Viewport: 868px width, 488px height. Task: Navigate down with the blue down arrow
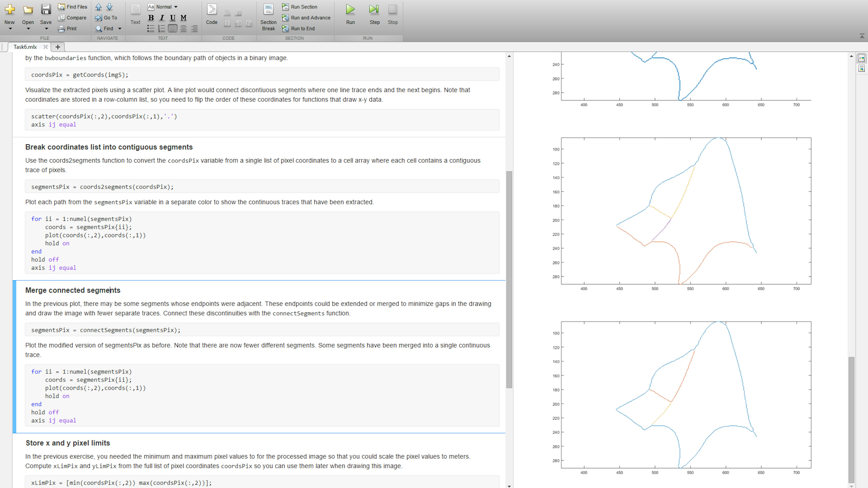(110, 7)
